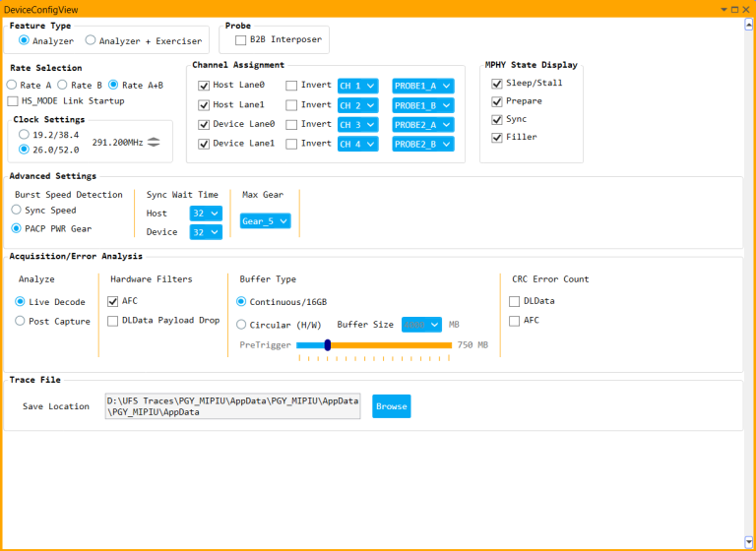756x551 pixels.
Task: Uncheck Host Lane1 channel
Action: click(x=204, y=105)
